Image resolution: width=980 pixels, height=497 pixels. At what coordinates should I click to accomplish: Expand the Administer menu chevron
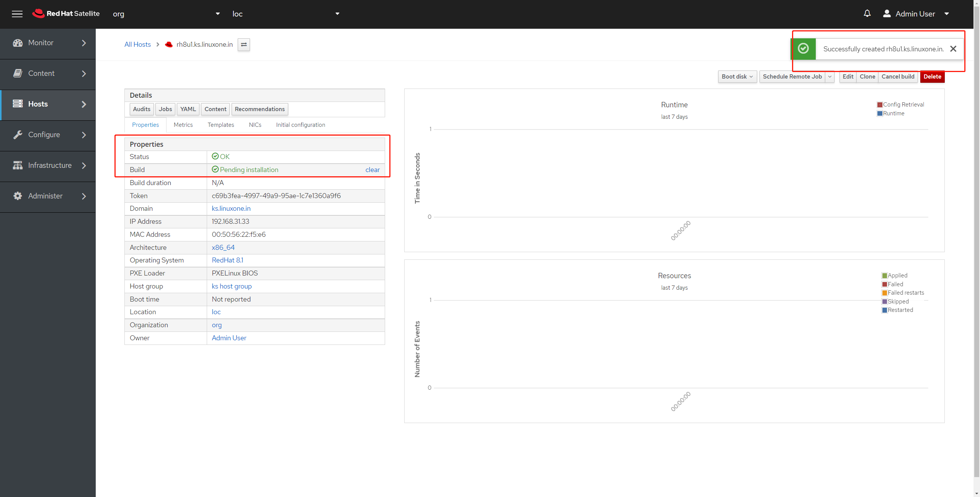tap(84, 196)
